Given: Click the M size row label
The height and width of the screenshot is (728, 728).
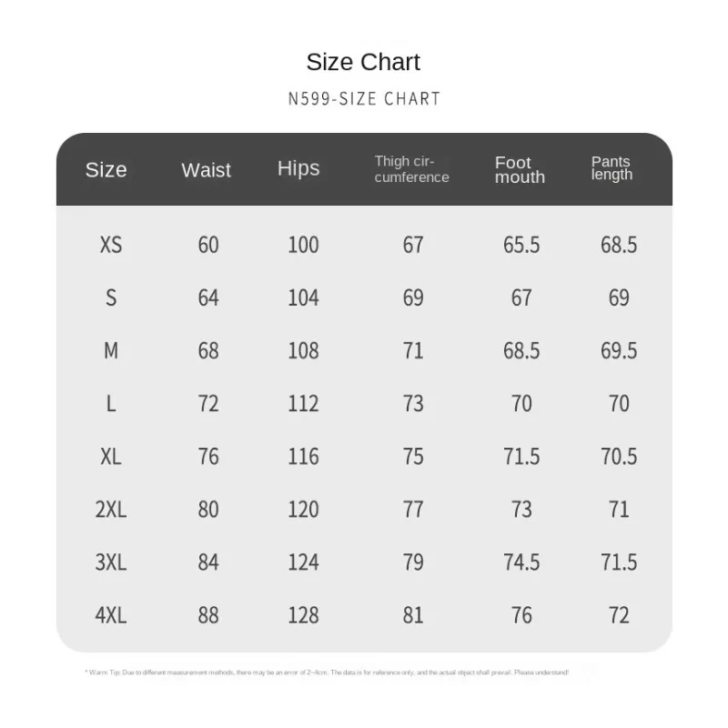Looking at the screenshot, I should (x=111, y=350).
